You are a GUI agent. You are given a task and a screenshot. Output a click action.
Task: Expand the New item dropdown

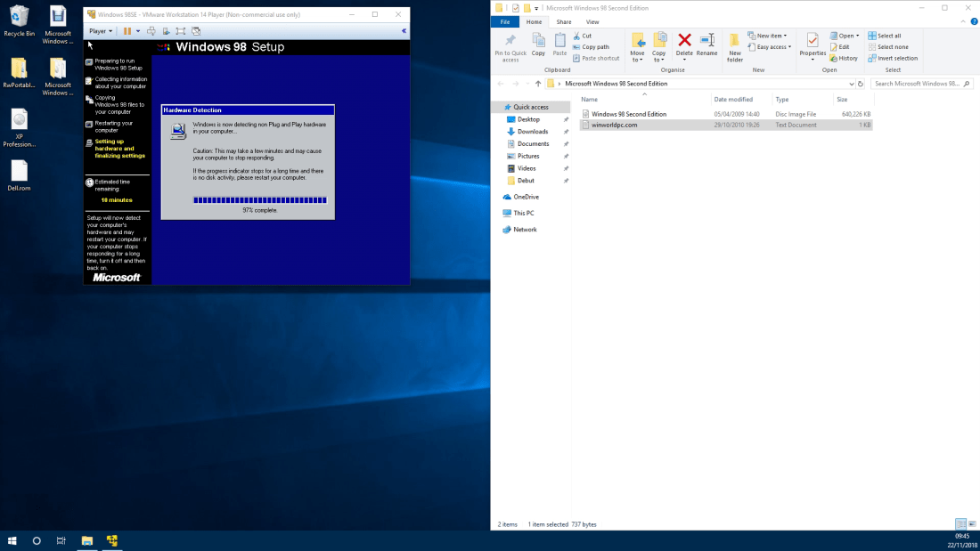click(767, 36)
